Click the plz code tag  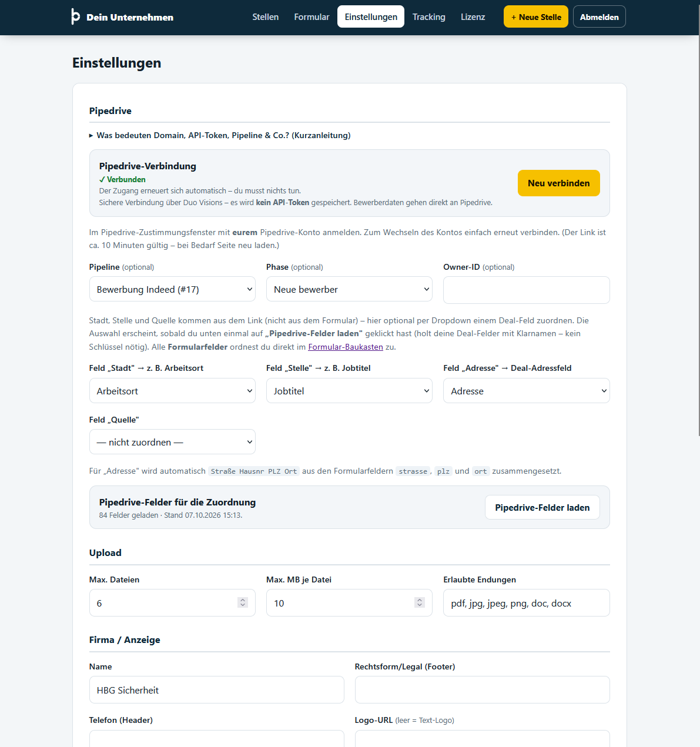pyautogui.click(x=443, y=471)
